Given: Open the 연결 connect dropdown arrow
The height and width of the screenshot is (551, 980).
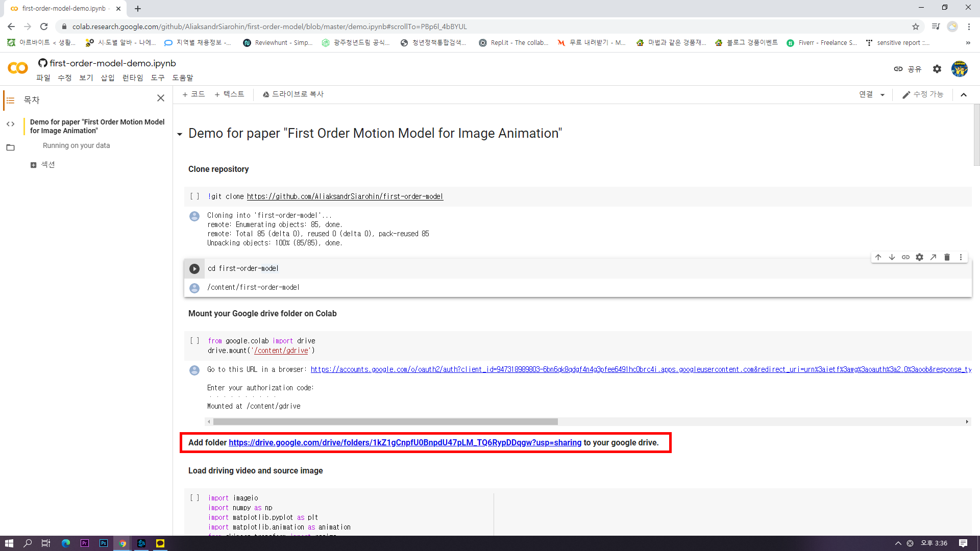Looking at the screenshot, I should pos(883,95).
